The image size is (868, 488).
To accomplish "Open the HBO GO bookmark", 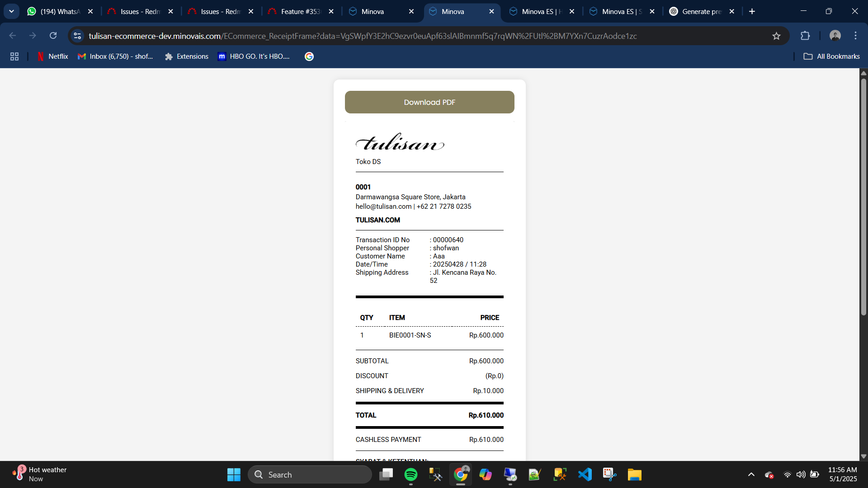I will coord(254,56).
